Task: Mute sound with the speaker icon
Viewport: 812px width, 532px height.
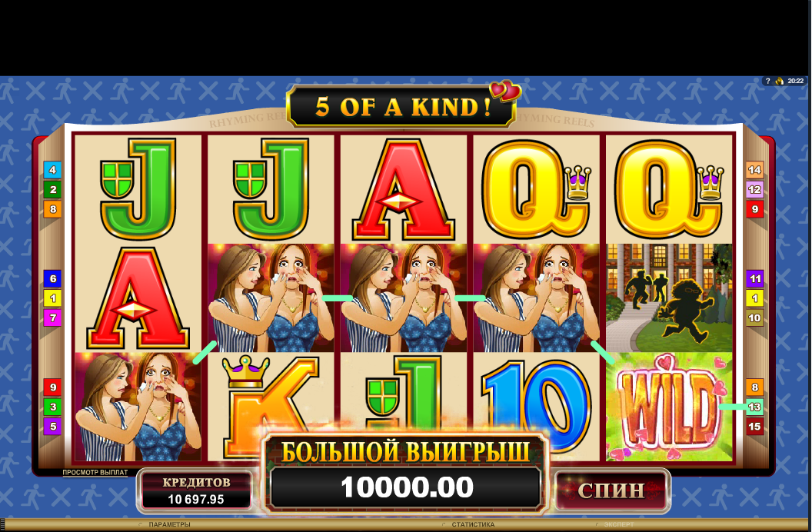Action: (x=780, y=81)
